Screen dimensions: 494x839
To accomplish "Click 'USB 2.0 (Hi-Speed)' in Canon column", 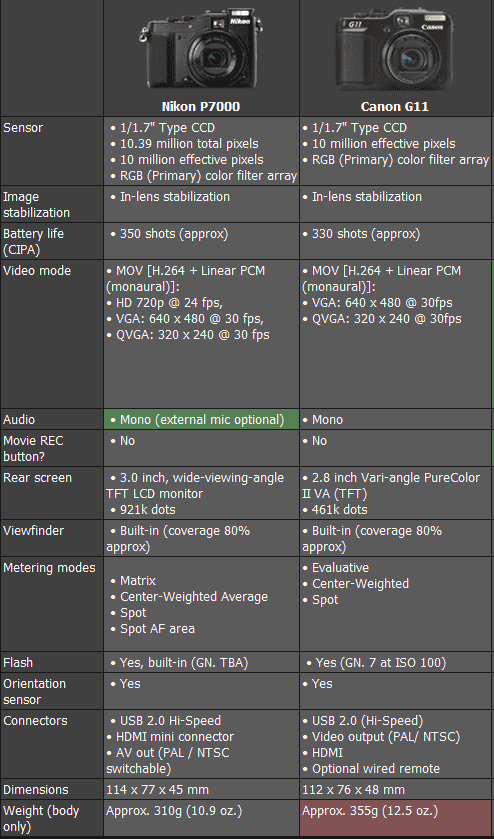I will pyautogui.click(x=368, y=720).
